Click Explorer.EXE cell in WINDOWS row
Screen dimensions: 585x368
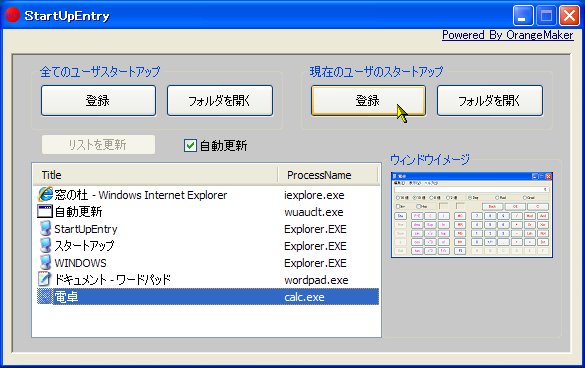[x=315, y=263]
